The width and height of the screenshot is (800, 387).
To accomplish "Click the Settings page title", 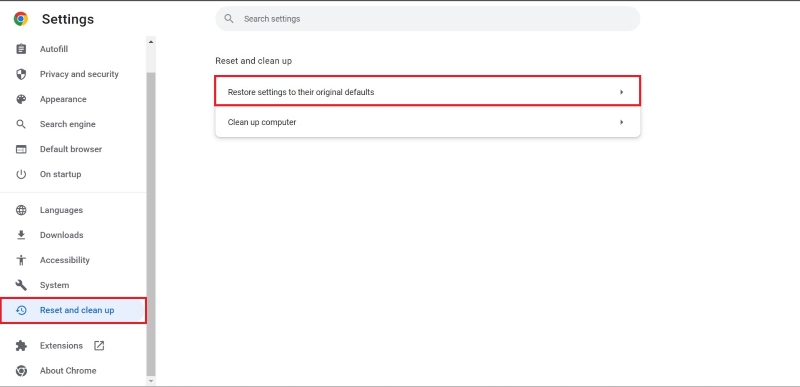I will (68, 19).
